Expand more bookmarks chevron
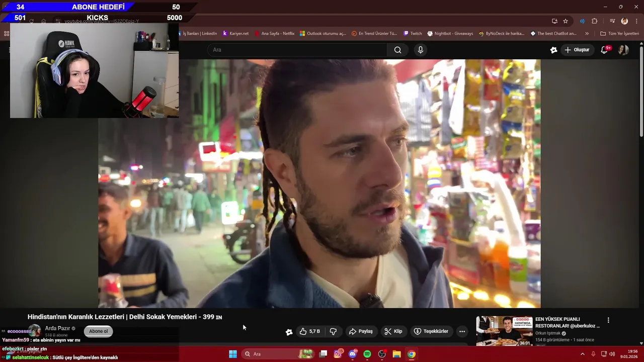Viewport: 644px width, 362px height. [x=587, y=34]
